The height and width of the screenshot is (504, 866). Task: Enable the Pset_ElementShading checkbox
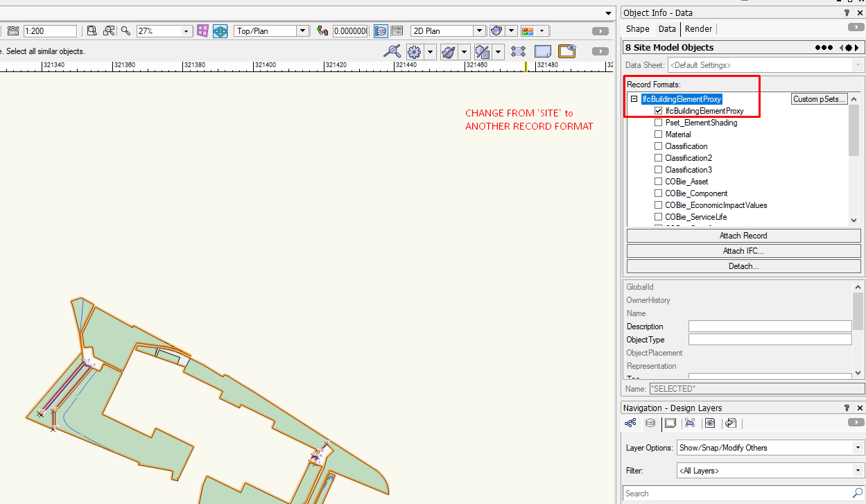(658, 122)
